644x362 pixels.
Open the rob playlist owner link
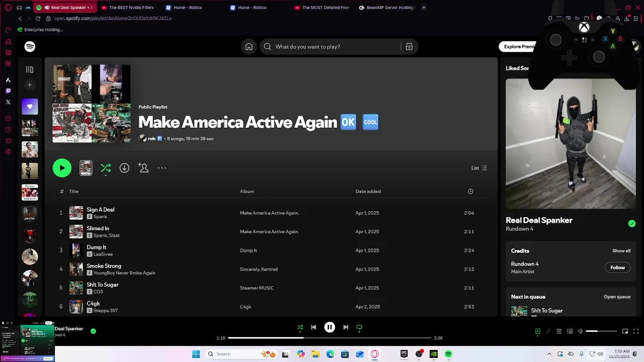point(151,139)
